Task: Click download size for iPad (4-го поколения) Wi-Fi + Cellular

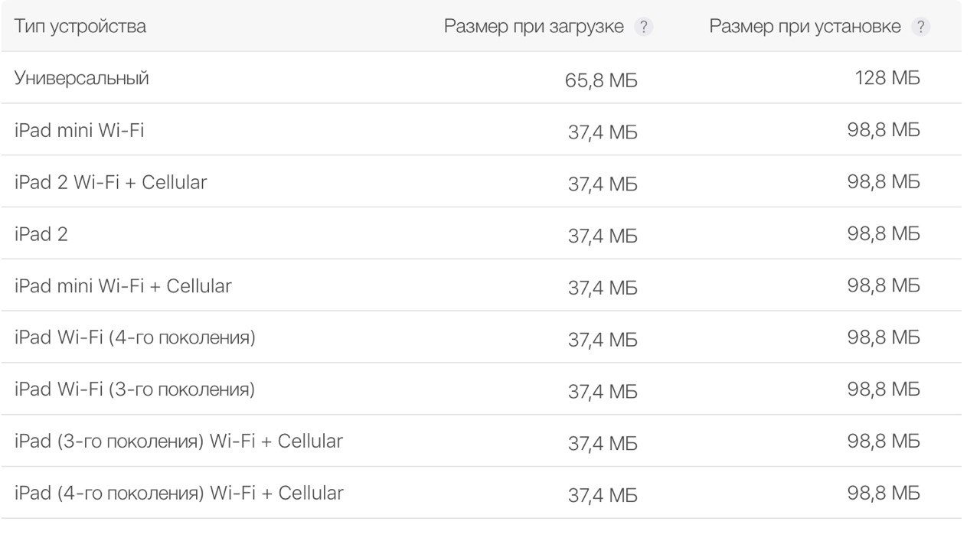Action: coord(602,495)
